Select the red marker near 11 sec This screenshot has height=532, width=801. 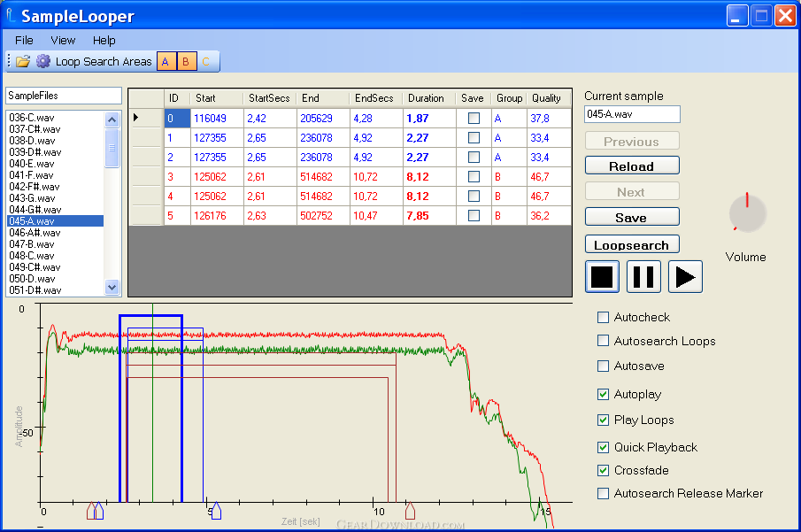[x=410, y=510]
